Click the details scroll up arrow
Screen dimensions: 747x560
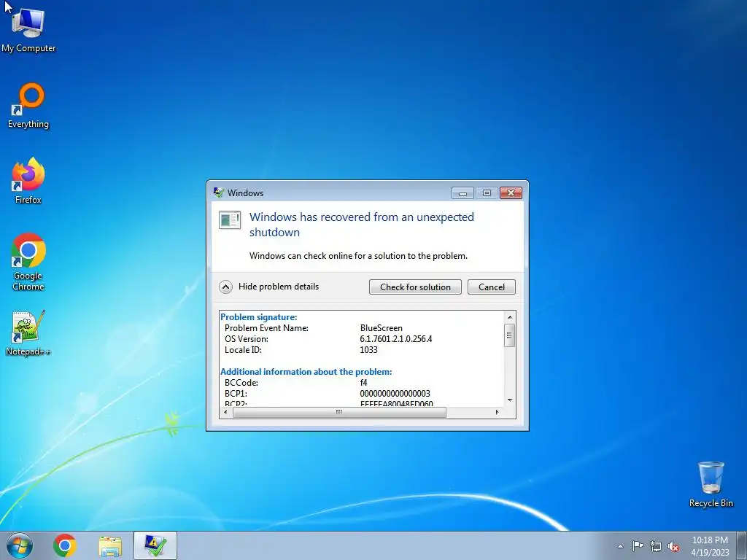(x=509, y=317)
